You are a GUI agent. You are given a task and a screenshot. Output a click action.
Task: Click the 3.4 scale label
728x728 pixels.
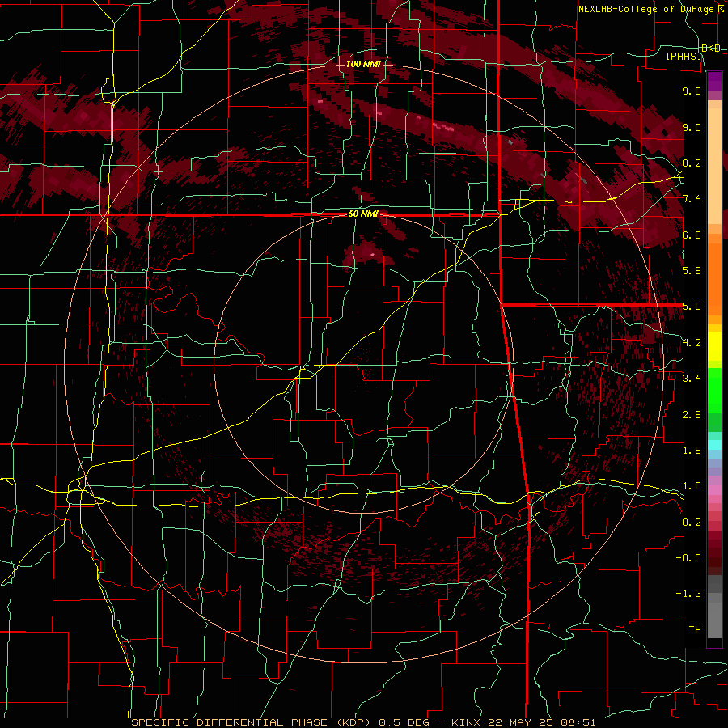(692, 379)
